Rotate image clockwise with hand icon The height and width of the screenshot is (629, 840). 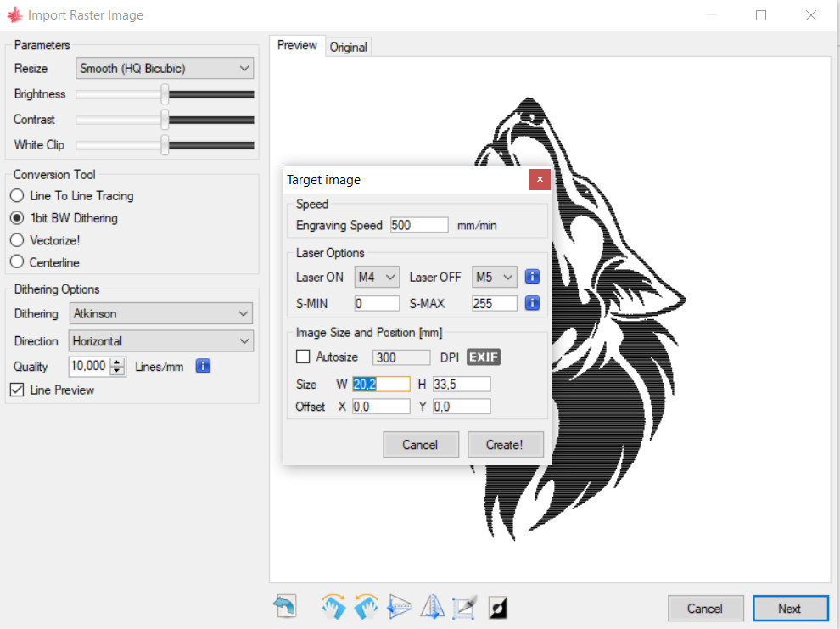click(333, 606)
